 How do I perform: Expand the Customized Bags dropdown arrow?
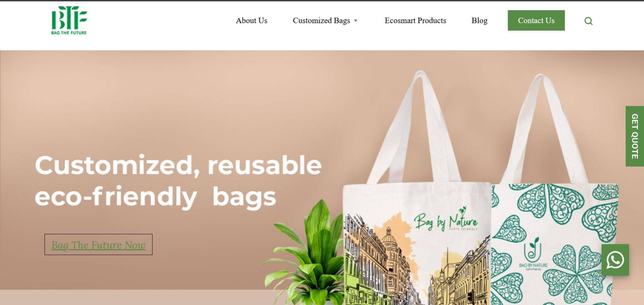click(x=356, y=21)
